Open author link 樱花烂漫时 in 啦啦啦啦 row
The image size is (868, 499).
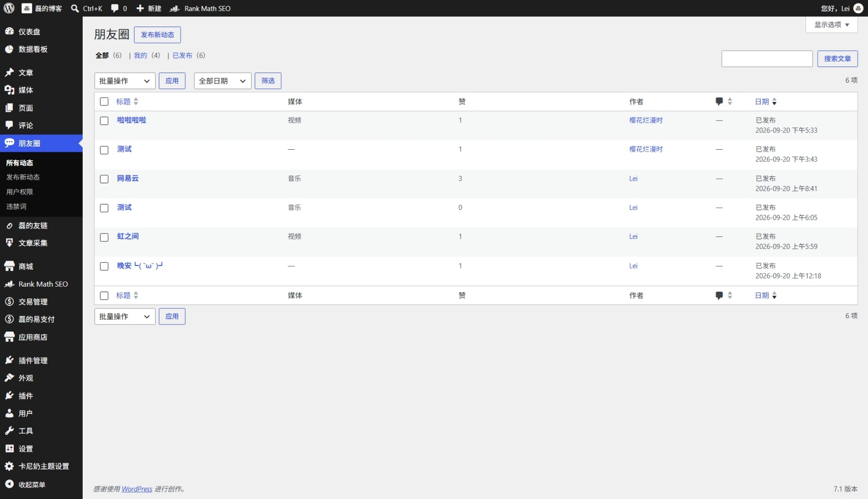click(x=646, y=120)
